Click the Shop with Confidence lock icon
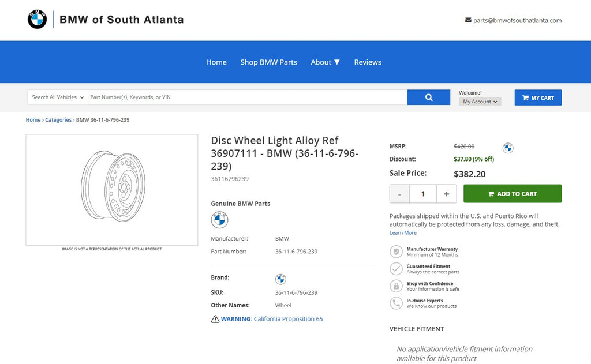The width and height of the screenshot is (591, 364). coord(396,286)
